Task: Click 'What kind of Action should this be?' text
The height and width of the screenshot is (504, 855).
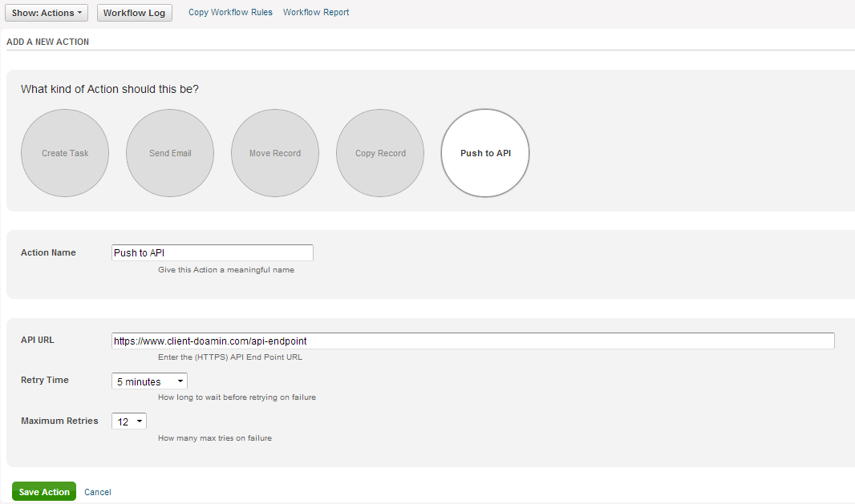Action: tap(110, 89)
